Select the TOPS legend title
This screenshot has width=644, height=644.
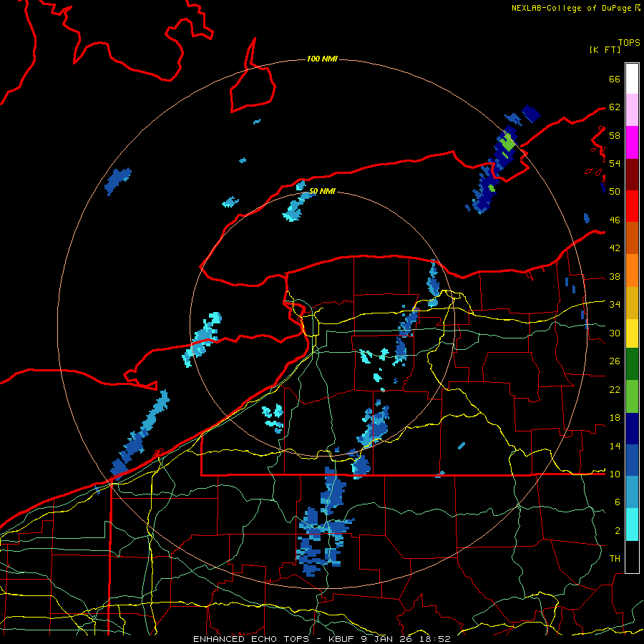click(x=629, y=43)
